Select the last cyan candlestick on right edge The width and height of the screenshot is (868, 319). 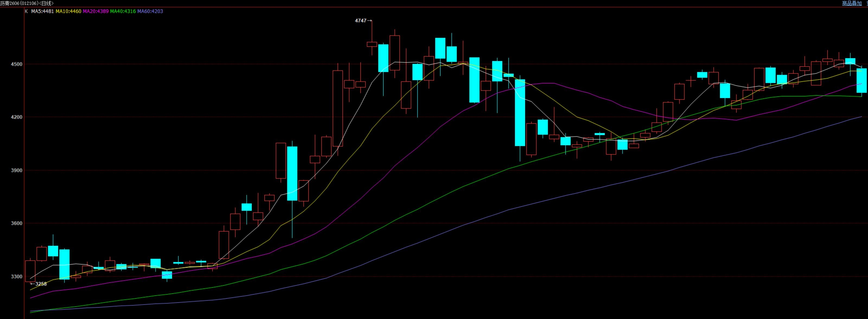pos(861,81)
